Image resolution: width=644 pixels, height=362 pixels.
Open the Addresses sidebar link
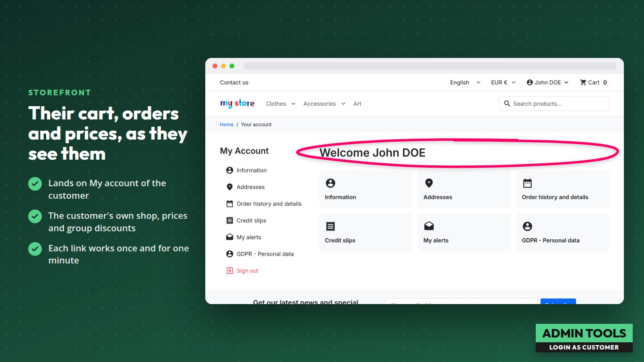pyautogui.click(x=251, y=187)
